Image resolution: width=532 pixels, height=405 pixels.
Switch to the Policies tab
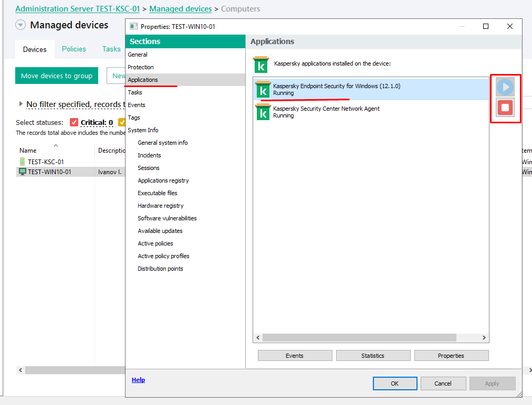(x=74, y=49)
